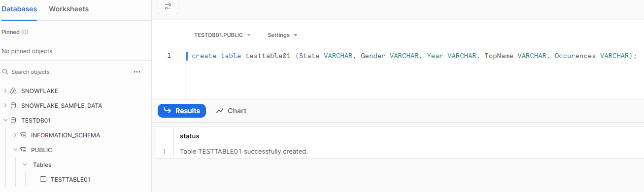Select the INFORMATION_SCHEMA label
The width and height of the screenshot is (644, 192).
coord(66,135)
